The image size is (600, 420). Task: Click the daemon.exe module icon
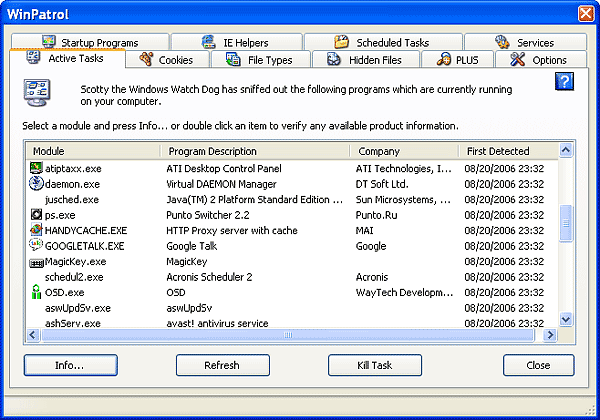36,183
